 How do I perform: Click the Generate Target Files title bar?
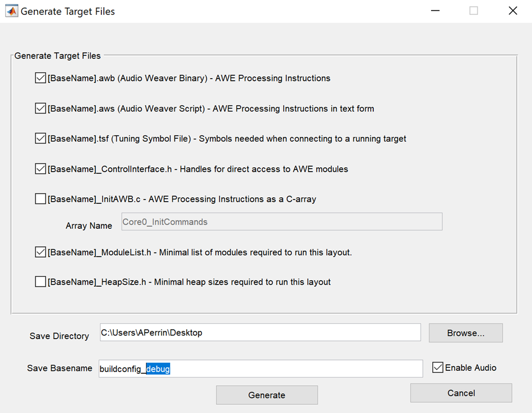(x=218, y=11)
